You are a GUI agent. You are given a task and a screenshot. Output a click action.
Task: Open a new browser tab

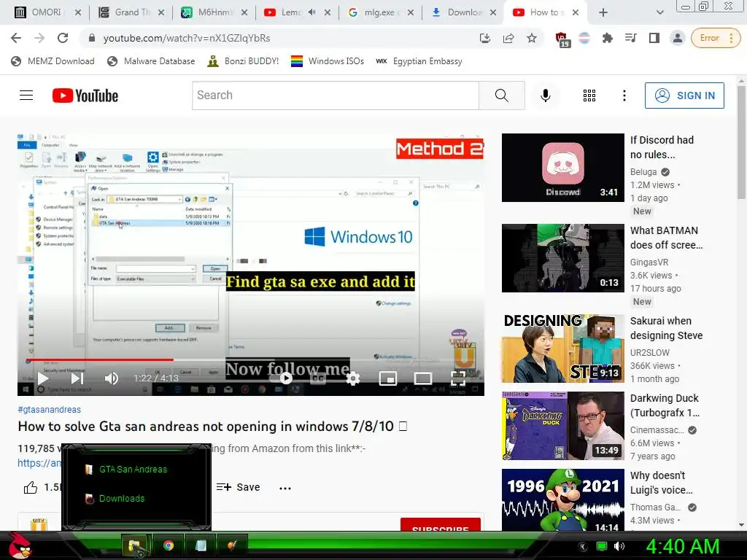coord(603,13)
